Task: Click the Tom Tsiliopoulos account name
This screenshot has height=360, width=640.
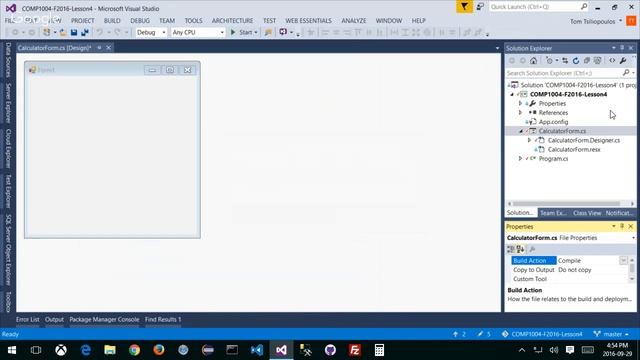Action: 593,21
